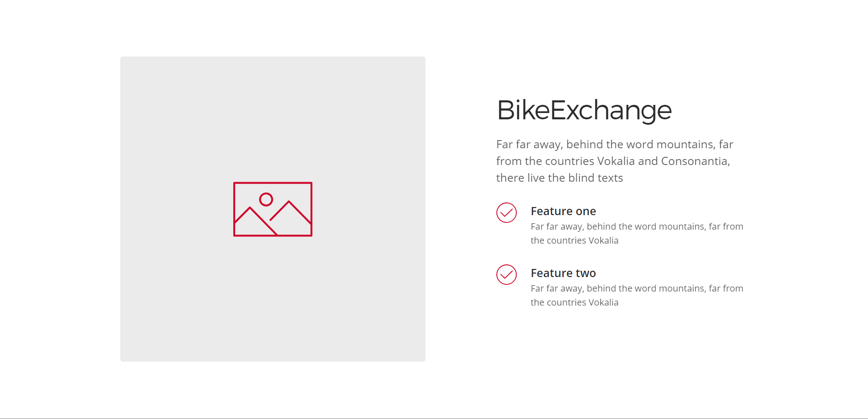The height and width of the screenshot is (419, 868).
Task: Click the sun circle inside the image icon
Action: (x=266, y=199)
